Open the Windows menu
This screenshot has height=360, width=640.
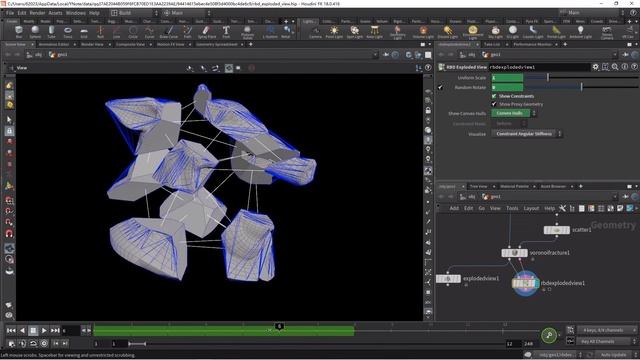(76, 13)
